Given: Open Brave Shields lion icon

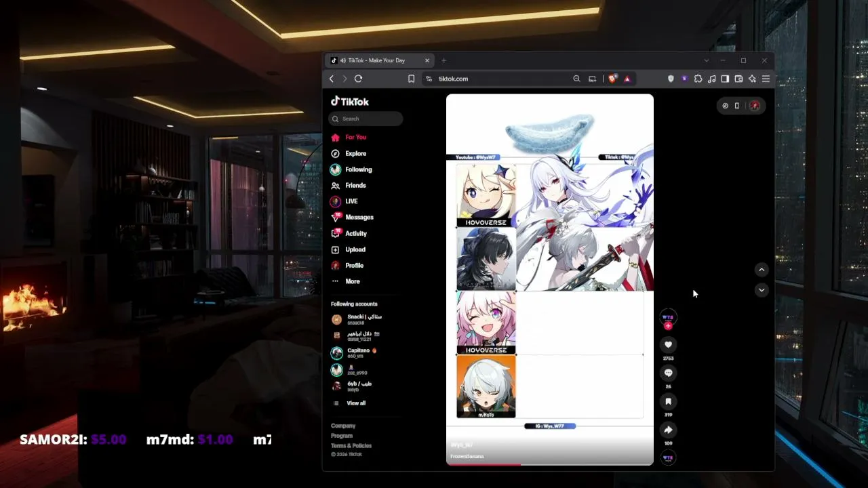Looking at the screenshot, I should pyautogui.click(x=612, y=79).
